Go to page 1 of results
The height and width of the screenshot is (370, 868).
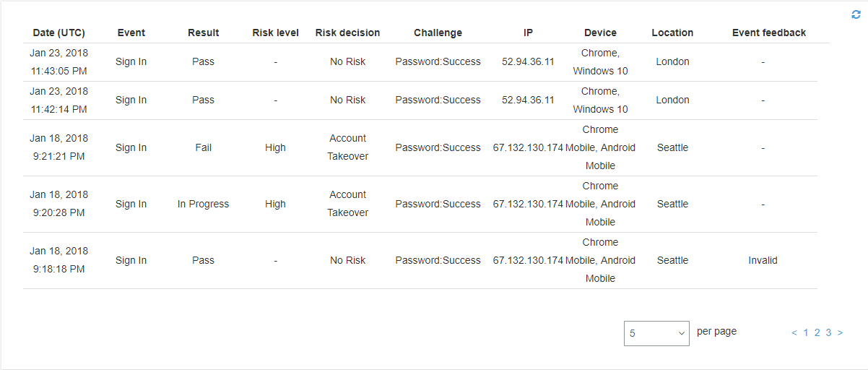point(806,333)
